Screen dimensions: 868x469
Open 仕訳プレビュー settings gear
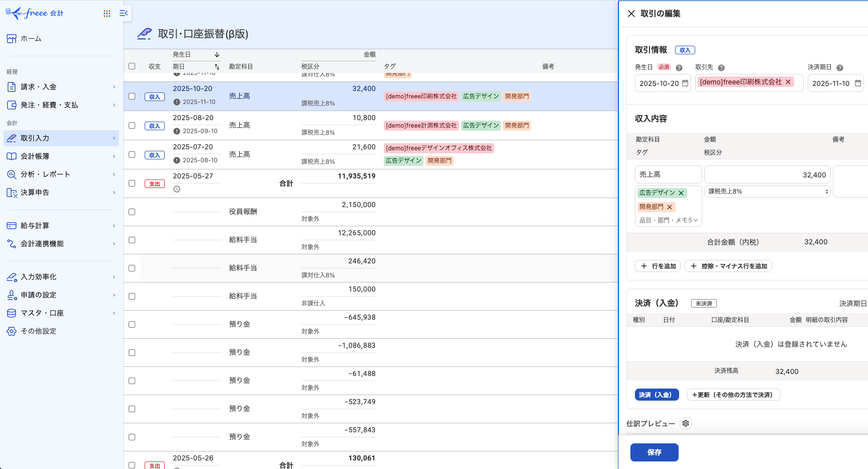pyautogui.click(x=686, y=423)
